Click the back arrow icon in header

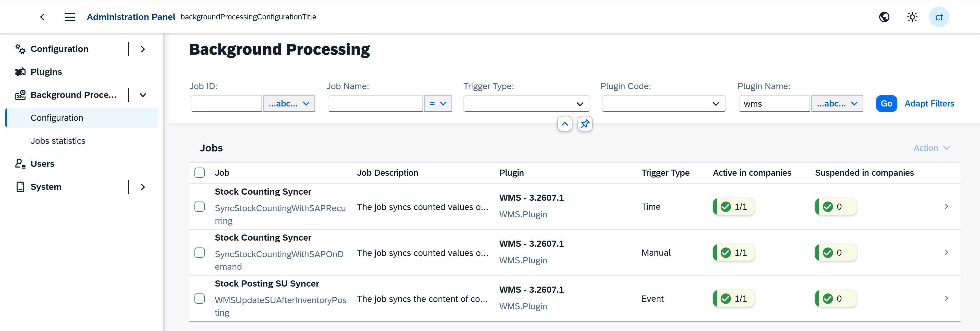pos(42,17)
